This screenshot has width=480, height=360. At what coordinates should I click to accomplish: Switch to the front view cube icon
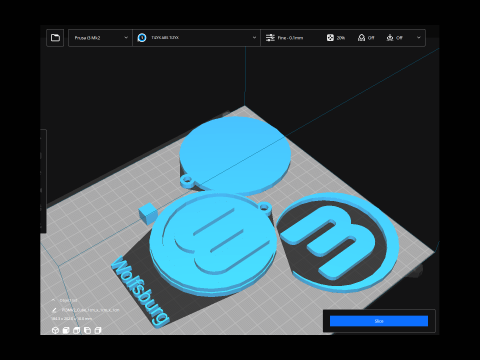coord(66,330)
